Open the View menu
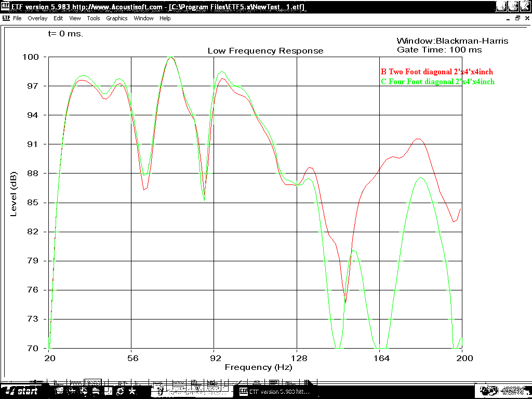Image resolution: width=532 pixels, height=399 pixels. pos(75,18)
